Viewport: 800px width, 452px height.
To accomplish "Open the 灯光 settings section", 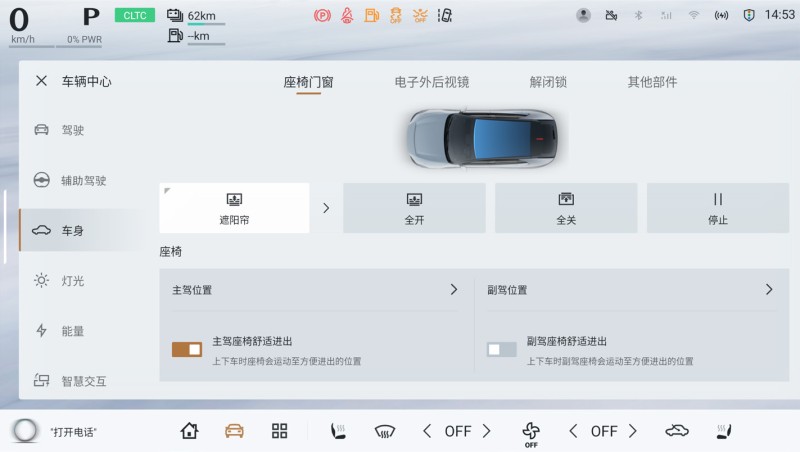I will tap(82, 281).
